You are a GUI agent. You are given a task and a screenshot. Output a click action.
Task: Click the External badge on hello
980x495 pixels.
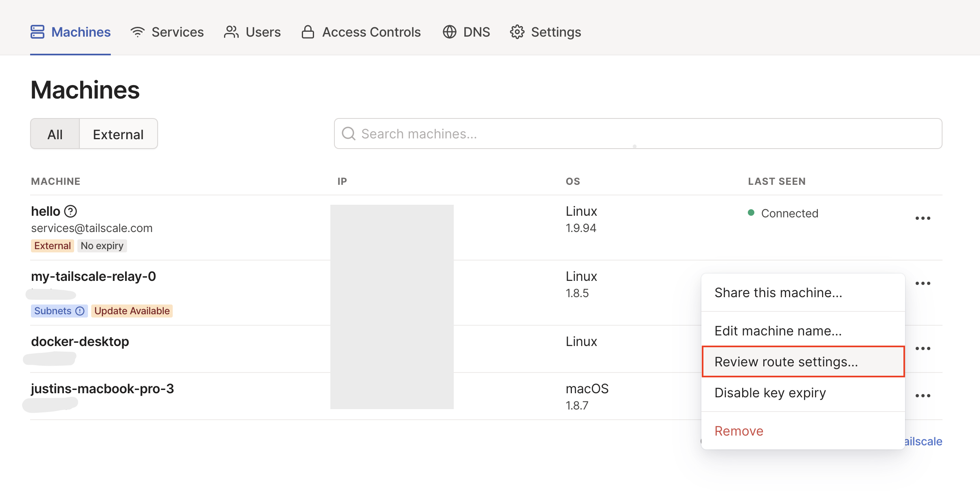tap(53, 246)
